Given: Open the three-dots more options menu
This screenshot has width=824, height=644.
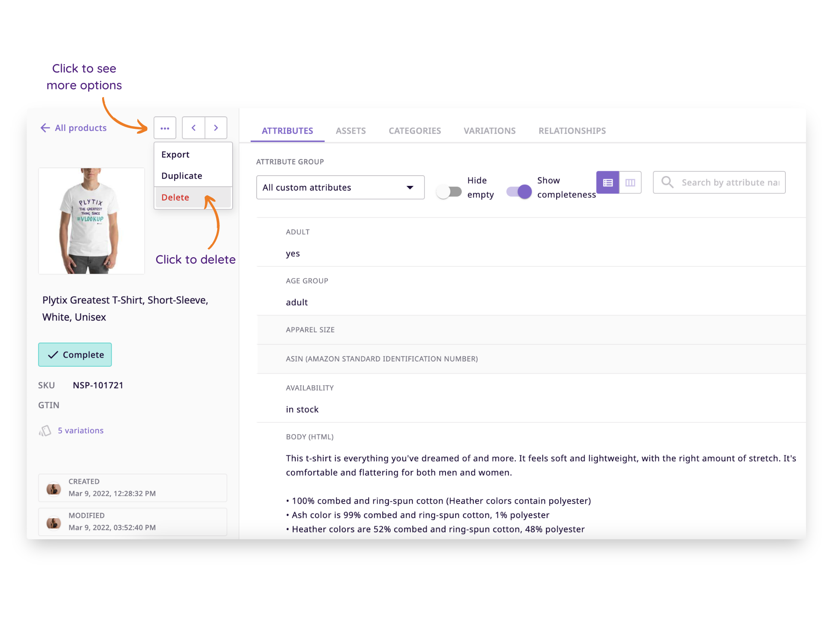Looking at the screenshot, I should click(x=165, y=128).
